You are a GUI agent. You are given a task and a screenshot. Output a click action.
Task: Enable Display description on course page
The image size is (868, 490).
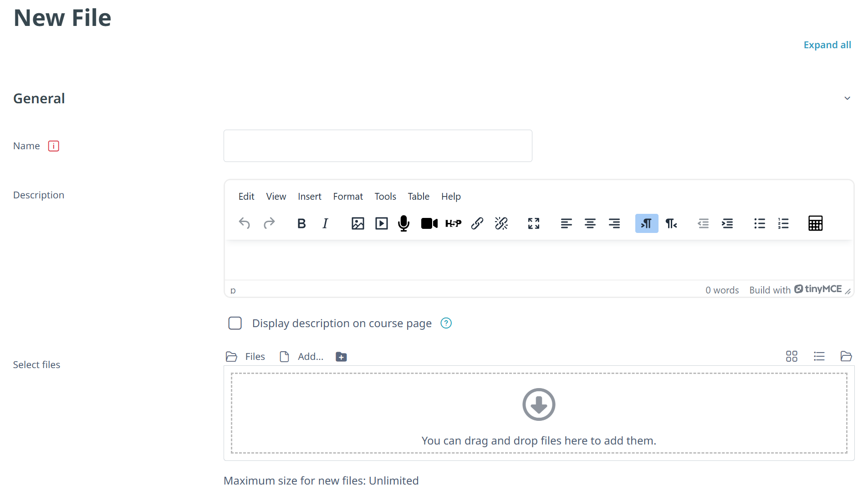[235, 323]
